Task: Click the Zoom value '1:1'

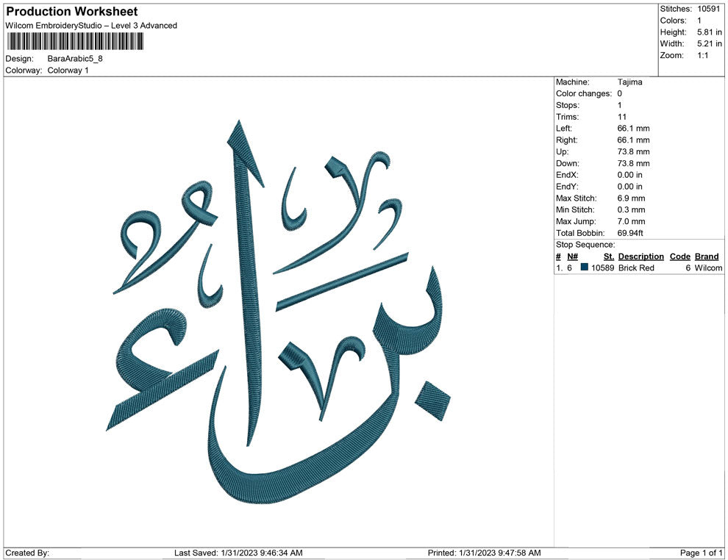Action: click(703, 55)
